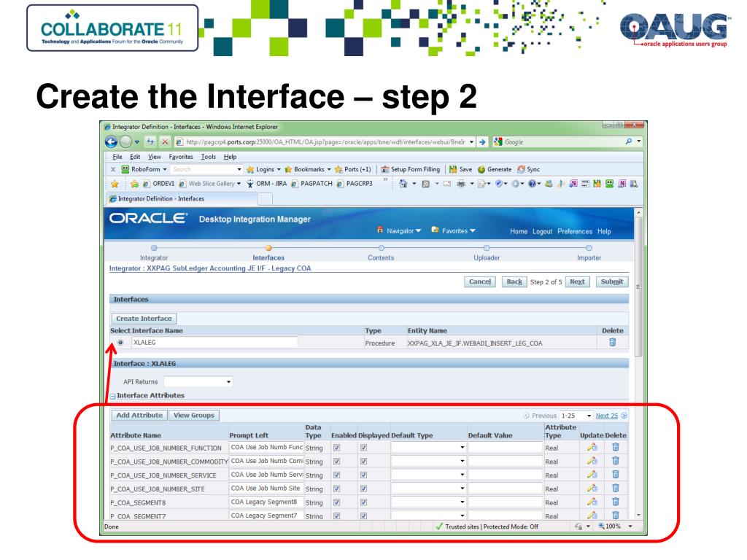Click the View Groups button
The width and height of the screenshot is (747, 560).
(x=194, y=415)
